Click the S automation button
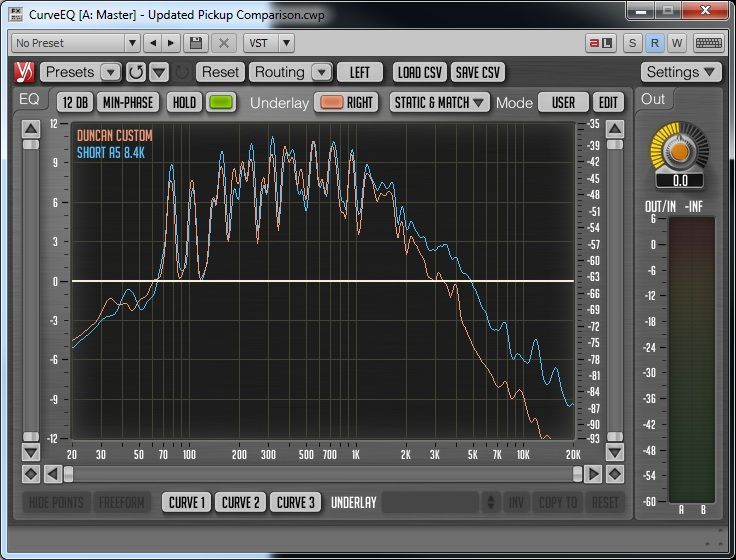The width and height of the screenshot is (736, 560). [x=632, y=43]
